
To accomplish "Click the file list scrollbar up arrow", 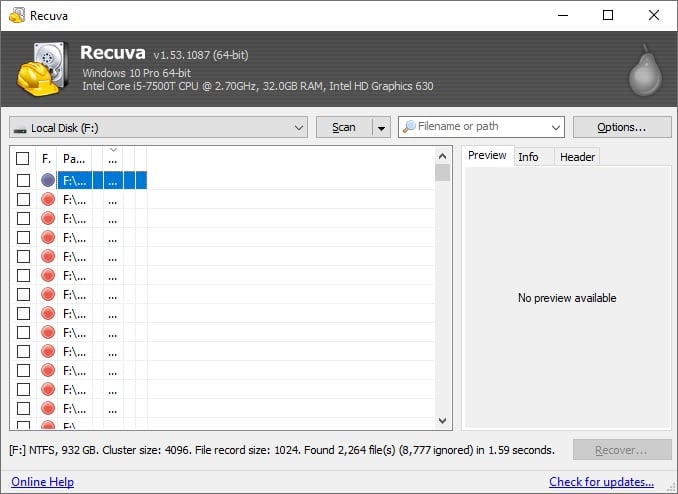I will point(442,156).
